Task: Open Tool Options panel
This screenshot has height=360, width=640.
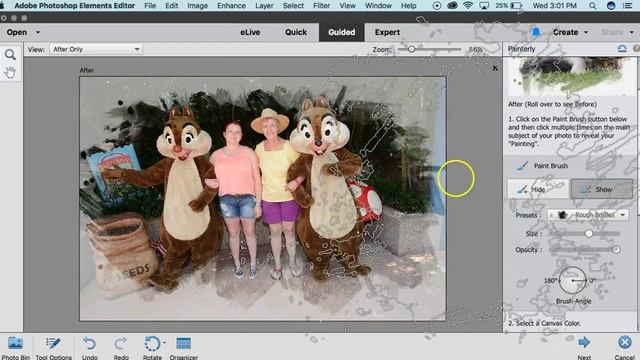Action: click(53, 347)
